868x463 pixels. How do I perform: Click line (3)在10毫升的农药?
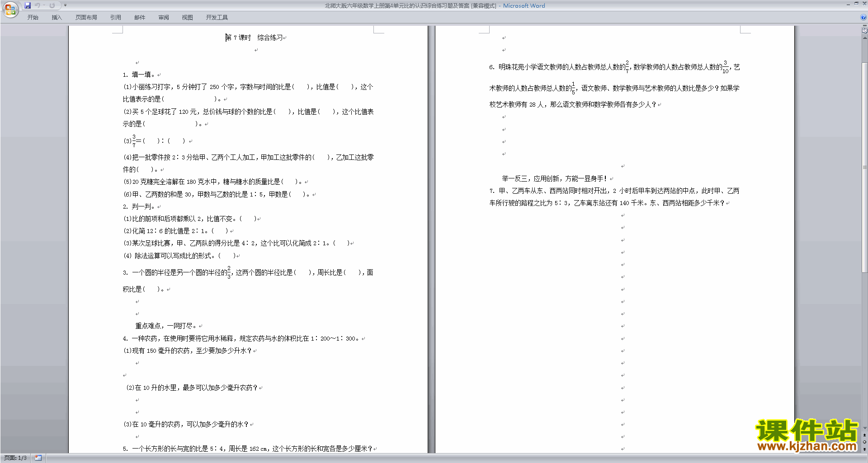click(x=186, y=424)
